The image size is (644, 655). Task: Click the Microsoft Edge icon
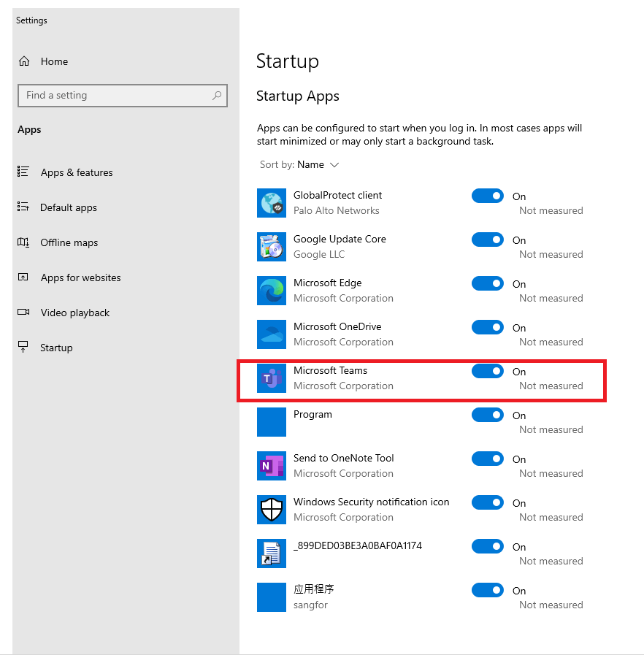tap(272, 291)
